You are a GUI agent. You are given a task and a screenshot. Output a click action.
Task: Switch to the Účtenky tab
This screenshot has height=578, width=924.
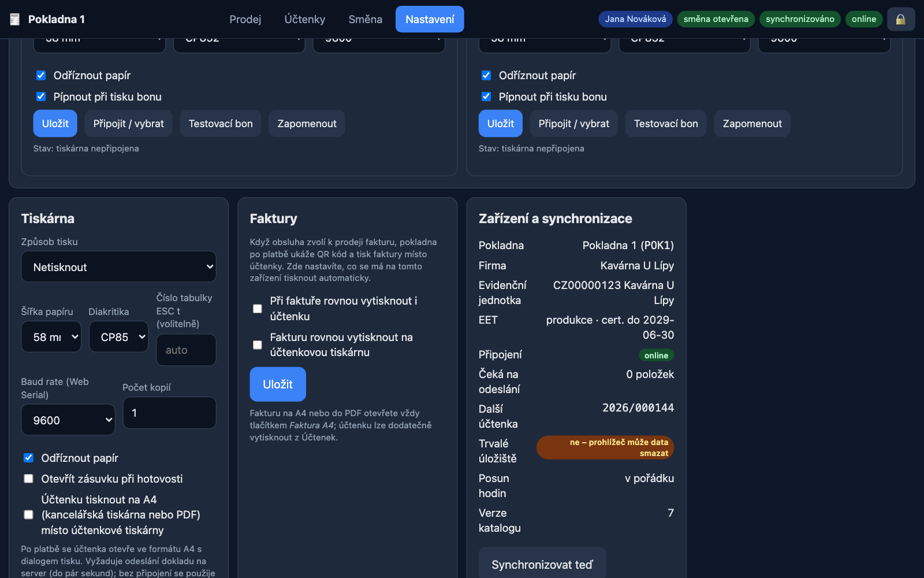(305, 19)
